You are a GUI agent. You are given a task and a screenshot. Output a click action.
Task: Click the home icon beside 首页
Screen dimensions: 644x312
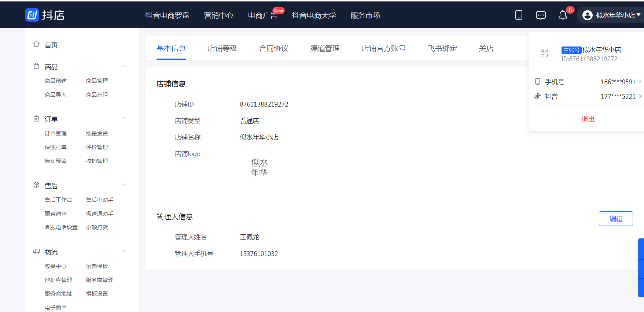pyautogui.click(x=36, y=44)
